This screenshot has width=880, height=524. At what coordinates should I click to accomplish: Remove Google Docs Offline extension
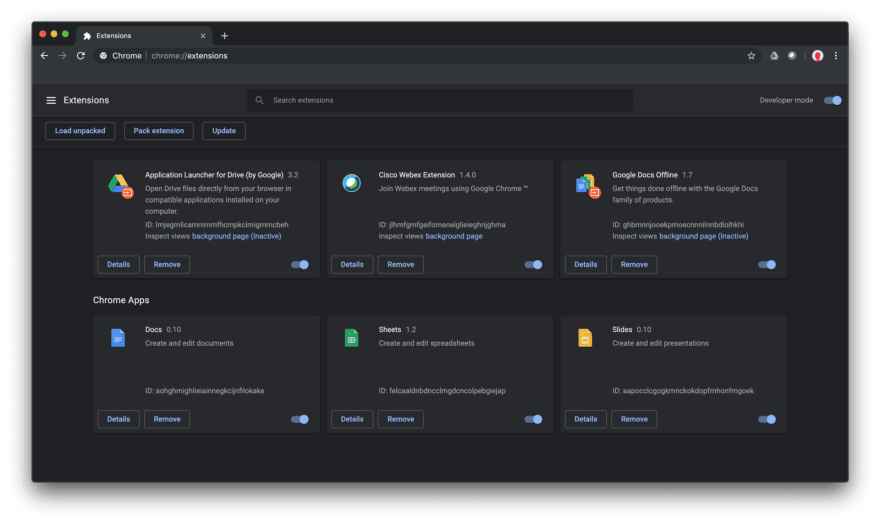(634, 265)
